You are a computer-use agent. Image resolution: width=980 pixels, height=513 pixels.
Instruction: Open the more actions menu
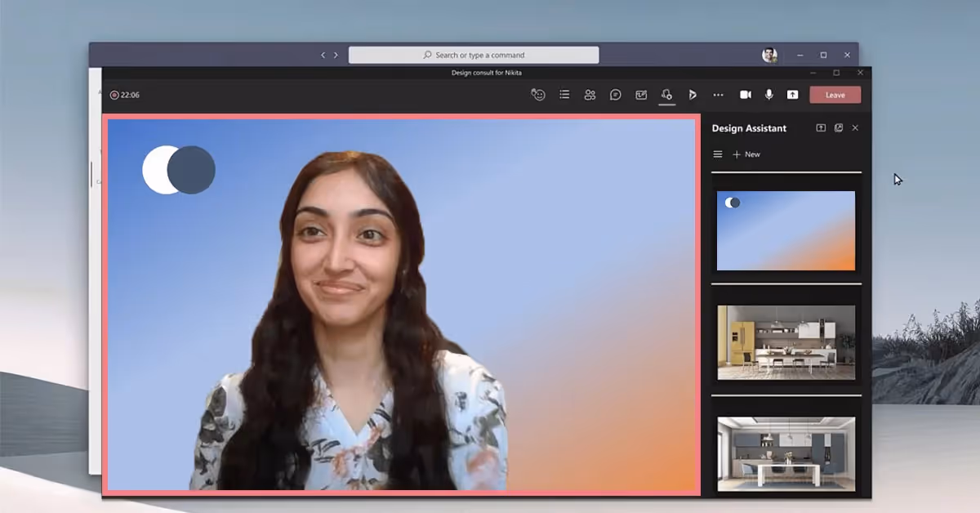tap(718, 95)
